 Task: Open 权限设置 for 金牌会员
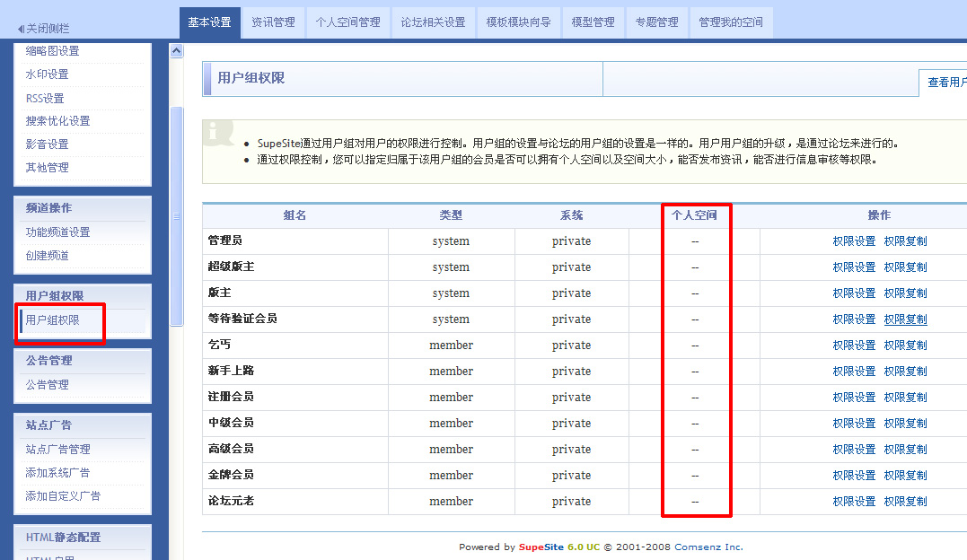854,476
